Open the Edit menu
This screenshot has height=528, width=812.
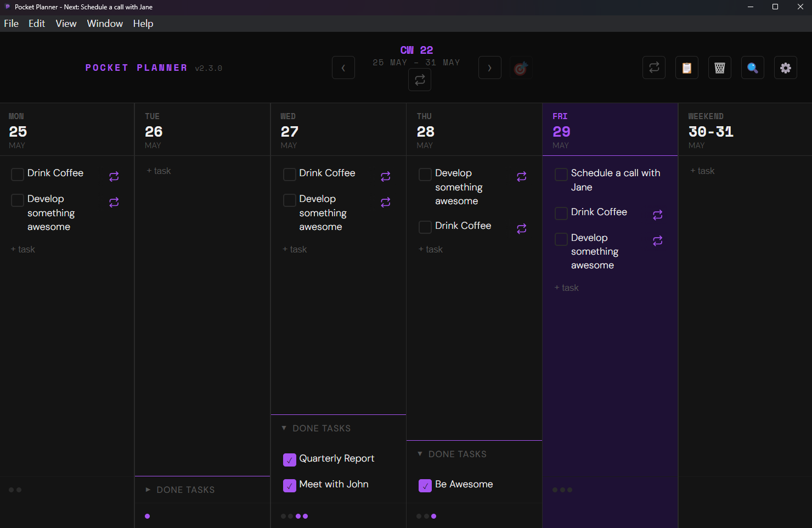pyautogui.click(x=37, y=24)
